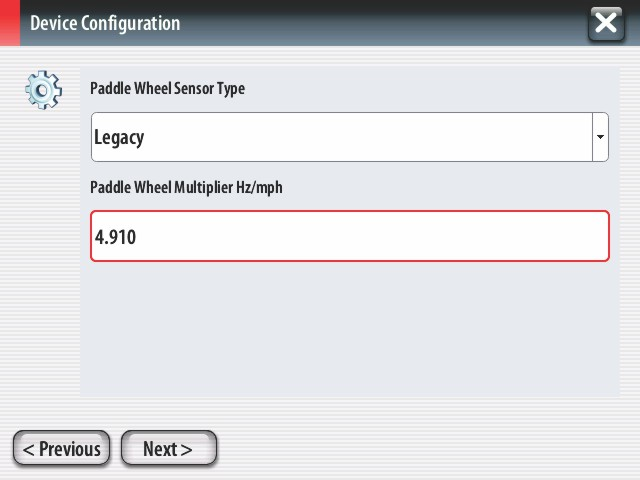Click the left chevron on Previous
This screenshot has height=480, width=640.
click(x=28, y=450)
